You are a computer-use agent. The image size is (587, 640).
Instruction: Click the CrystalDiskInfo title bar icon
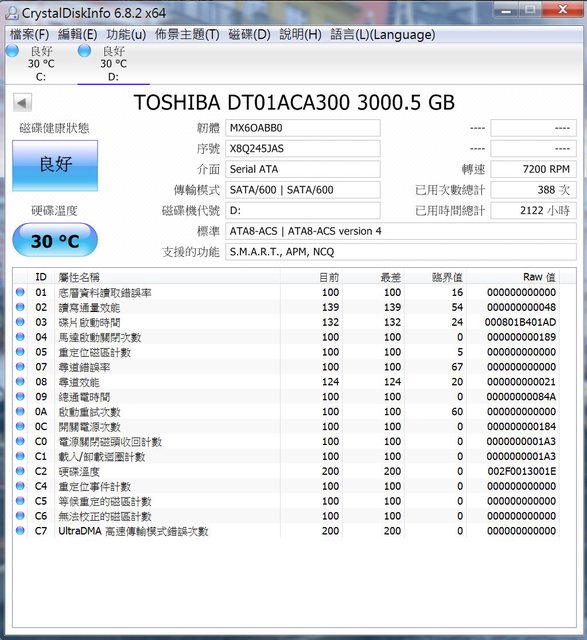coord(11,13)
